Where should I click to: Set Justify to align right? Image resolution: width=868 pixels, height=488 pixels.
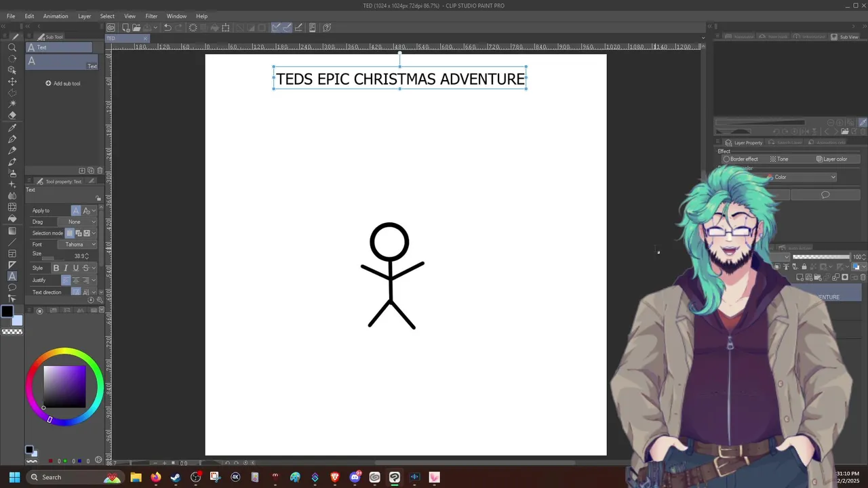coord(85,280)
